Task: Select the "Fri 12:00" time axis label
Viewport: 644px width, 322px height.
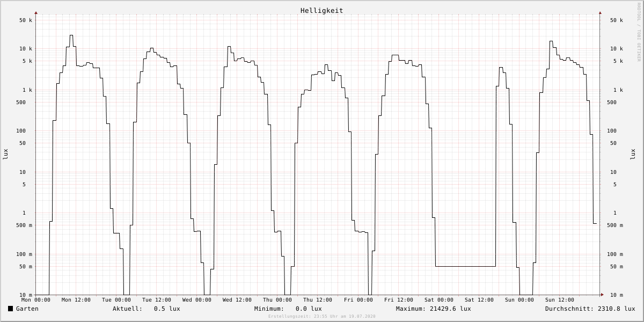Action: click(399, 300)
